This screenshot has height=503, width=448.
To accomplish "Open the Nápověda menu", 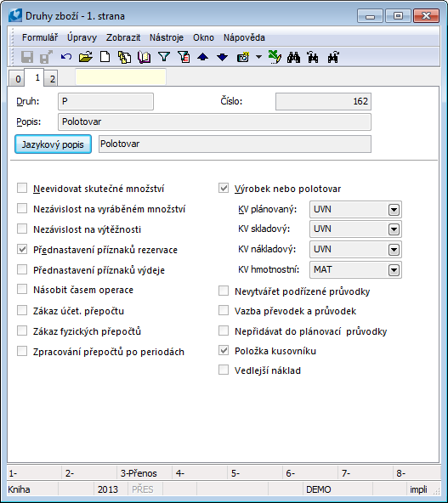I will point(244,37).
